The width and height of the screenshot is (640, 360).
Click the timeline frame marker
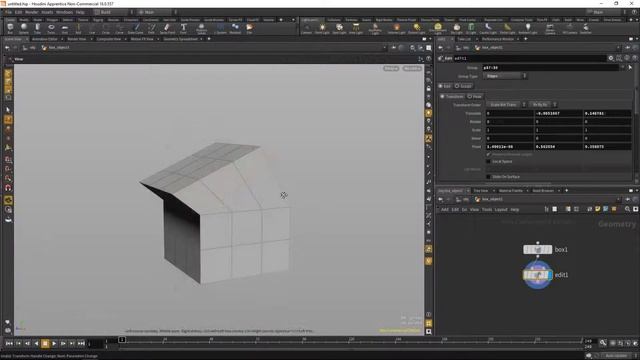click(122, 340)
